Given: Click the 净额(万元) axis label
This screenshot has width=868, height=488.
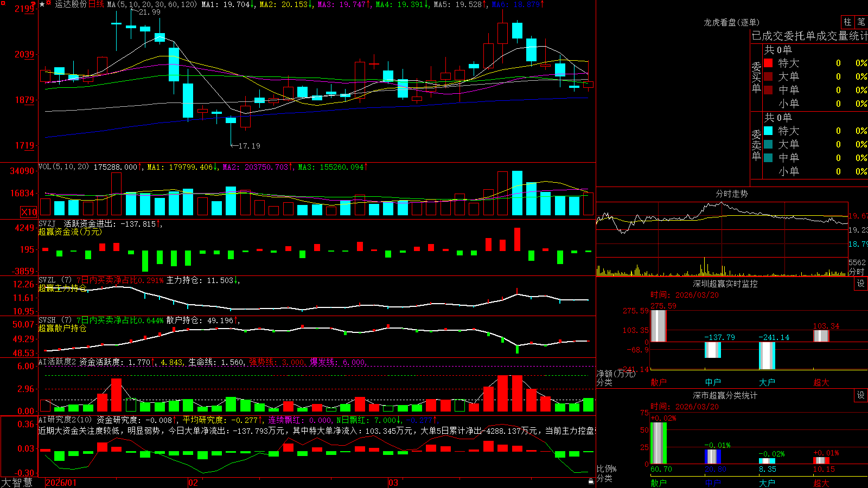Looking at the screenshot, I should 616,374.
